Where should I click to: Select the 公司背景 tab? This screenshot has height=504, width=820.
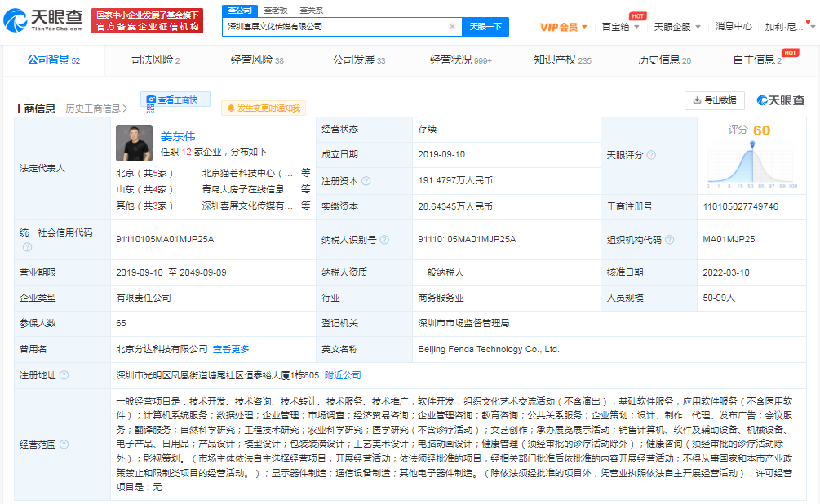[54, 60]
